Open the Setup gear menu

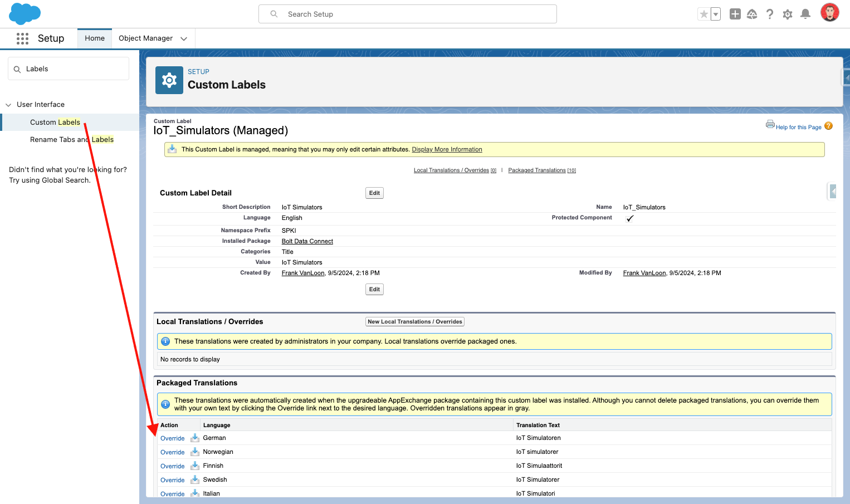pos(788,14)
